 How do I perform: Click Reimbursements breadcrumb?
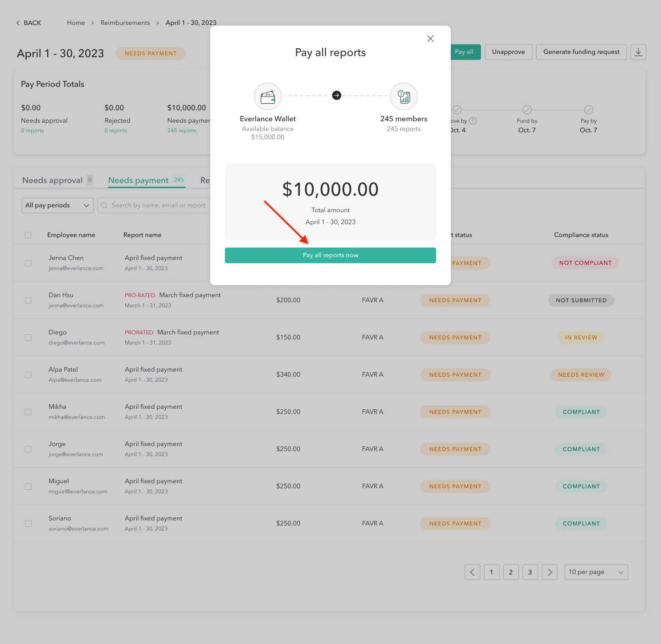click(125, 23)
